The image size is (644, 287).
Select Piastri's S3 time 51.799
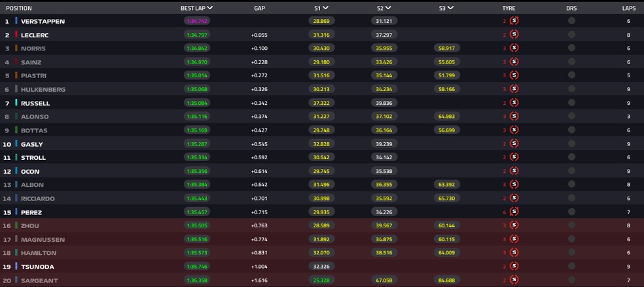[x=446, y=75]
